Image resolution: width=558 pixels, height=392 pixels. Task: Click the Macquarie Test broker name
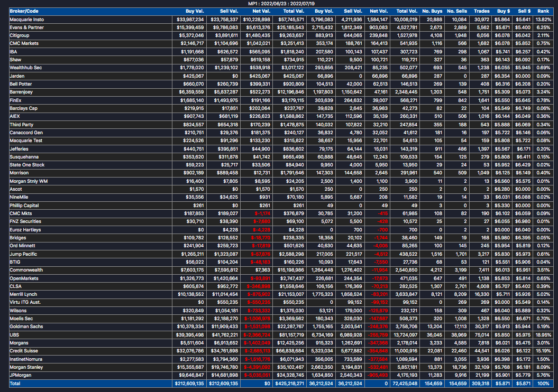(26, 141)
